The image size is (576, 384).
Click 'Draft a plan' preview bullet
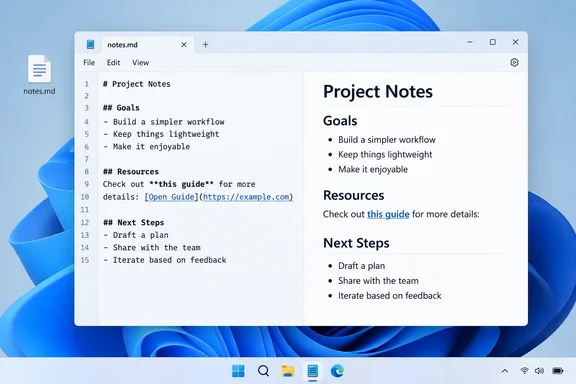(x=361, y=266)
